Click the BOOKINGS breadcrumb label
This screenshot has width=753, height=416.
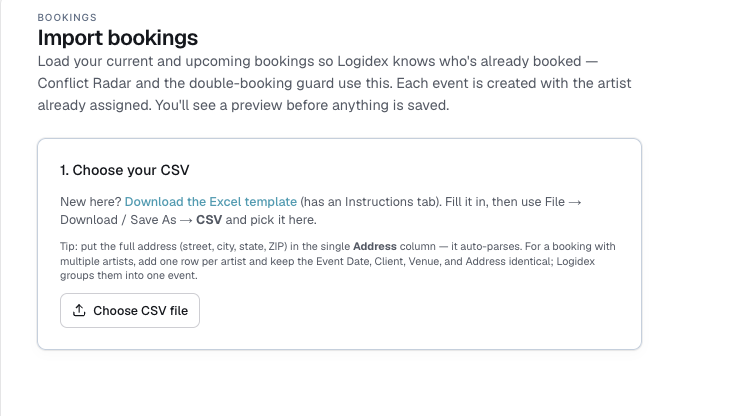coord(67,18)
